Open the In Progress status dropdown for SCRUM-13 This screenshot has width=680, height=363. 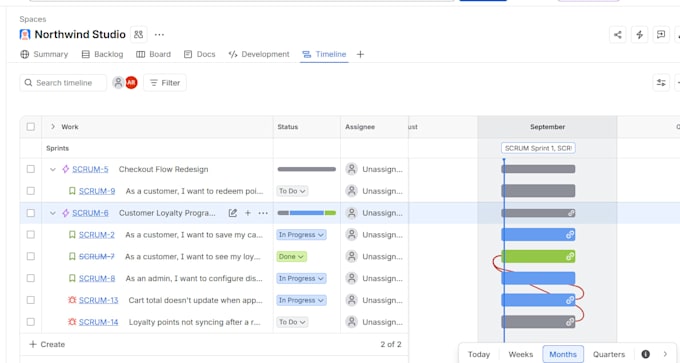(x=301, y=300)
